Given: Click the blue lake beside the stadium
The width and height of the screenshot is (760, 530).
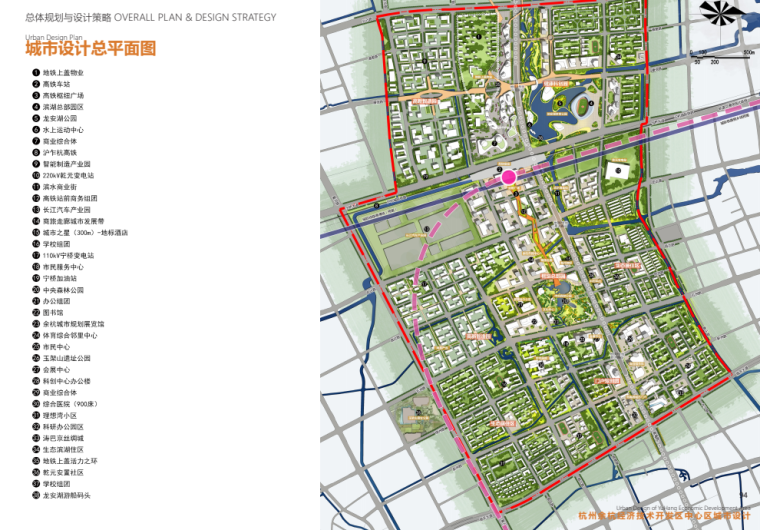Looking at the screenshot, I should point(545,106).
